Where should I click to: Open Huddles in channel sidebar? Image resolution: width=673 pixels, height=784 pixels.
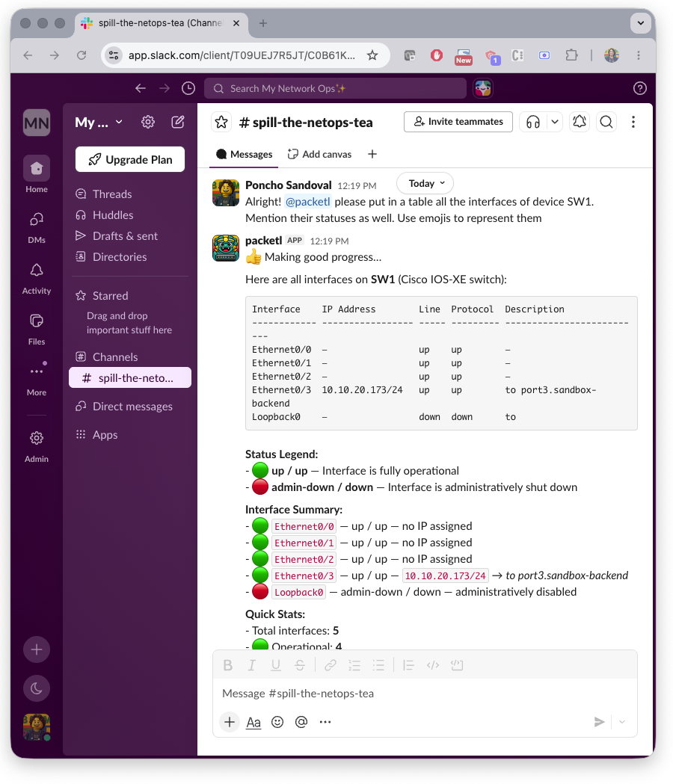point(130,215)
